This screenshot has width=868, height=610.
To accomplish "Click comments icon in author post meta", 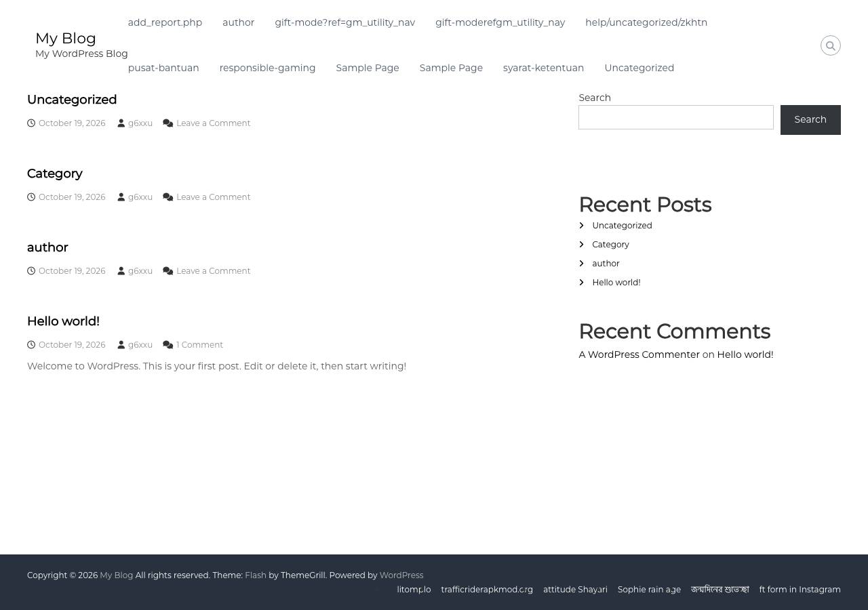I will [168, 271].
